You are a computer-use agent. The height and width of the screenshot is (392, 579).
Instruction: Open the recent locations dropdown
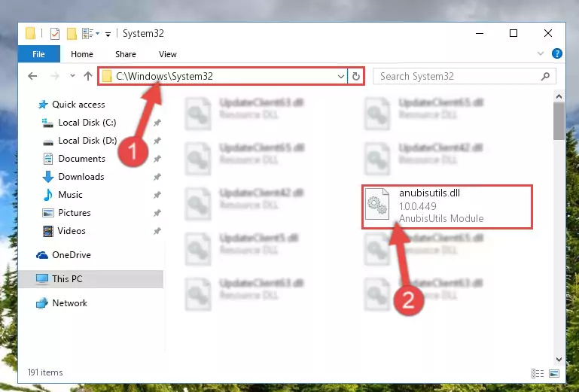coord(72,76)
